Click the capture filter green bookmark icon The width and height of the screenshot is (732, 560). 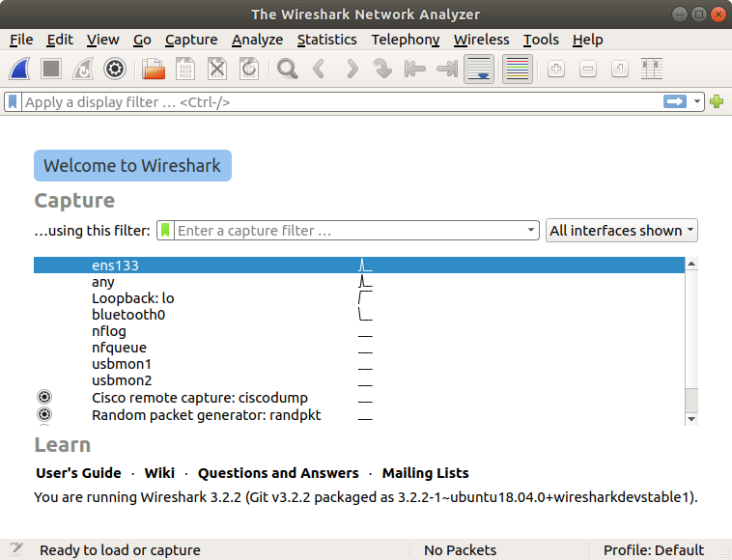click(165, 230)
